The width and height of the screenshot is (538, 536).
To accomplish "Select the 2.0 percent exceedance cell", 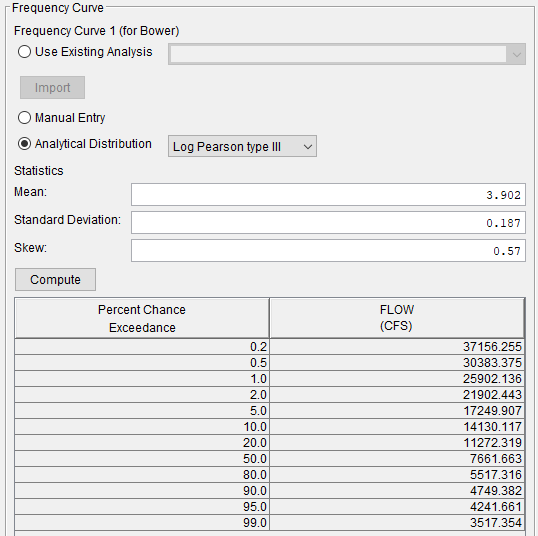I will 142,395.
